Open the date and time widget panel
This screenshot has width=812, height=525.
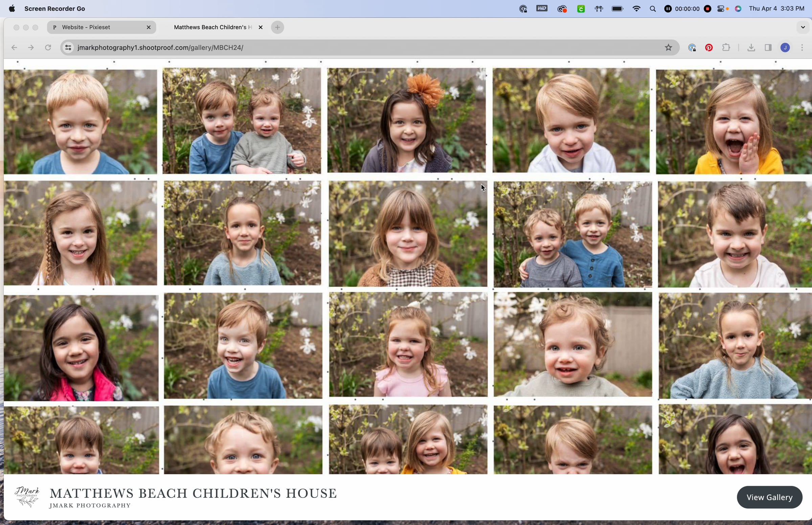pos(776,8)
